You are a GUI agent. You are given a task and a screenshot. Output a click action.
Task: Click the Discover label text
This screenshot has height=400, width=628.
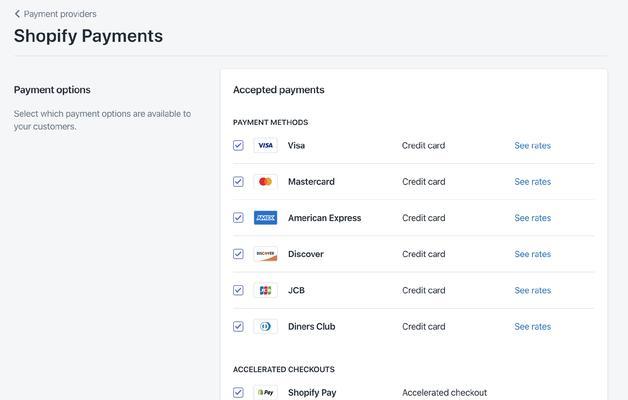(x=306, y=254)
